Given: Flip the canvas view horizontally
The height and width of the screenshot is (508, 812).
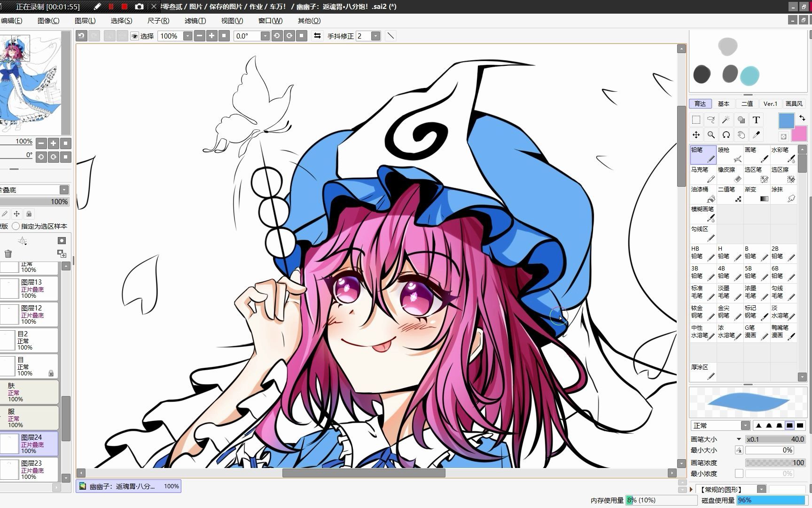Looking at the screenshot, I should (x=317, y=36).
